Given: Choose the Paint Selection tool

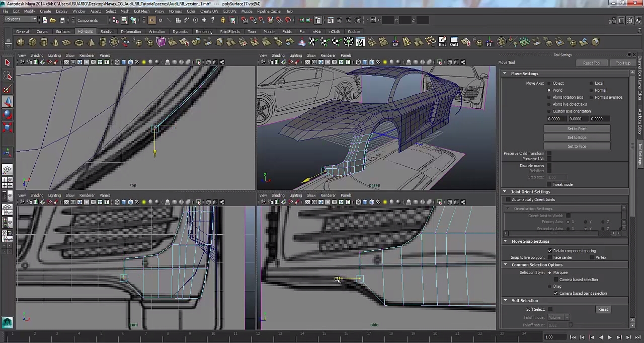Looking at the screenshot, I should click(8, 89).
